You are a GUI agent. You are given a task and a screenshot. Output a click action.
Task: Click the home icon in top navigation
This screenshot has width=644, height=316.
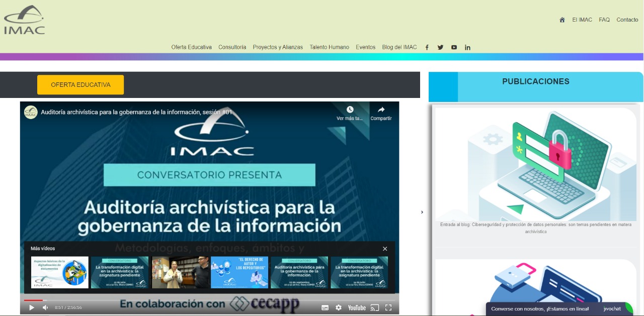pos(562,20)
